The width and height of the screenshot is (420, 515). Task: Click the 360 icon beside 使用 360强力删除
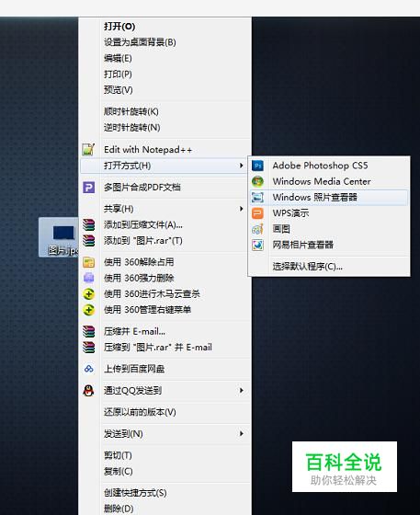[x=88, y=278]
